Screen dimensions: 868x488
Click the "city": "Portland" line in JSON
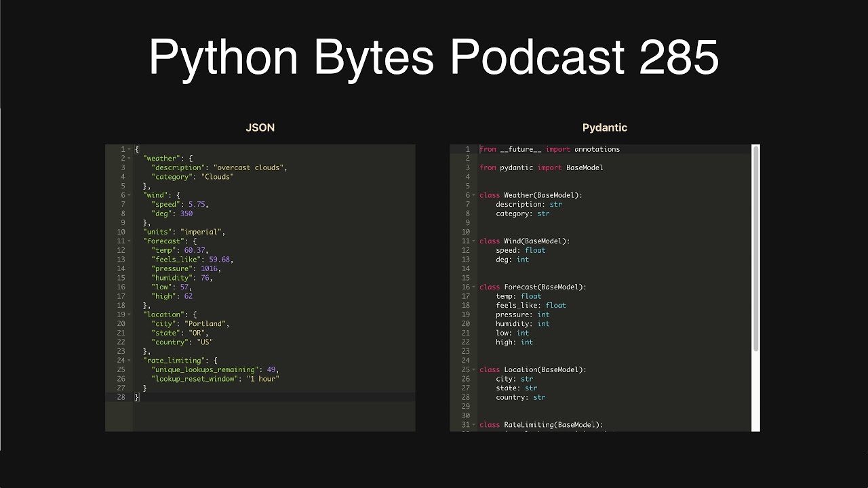click(x=191, y=324)
